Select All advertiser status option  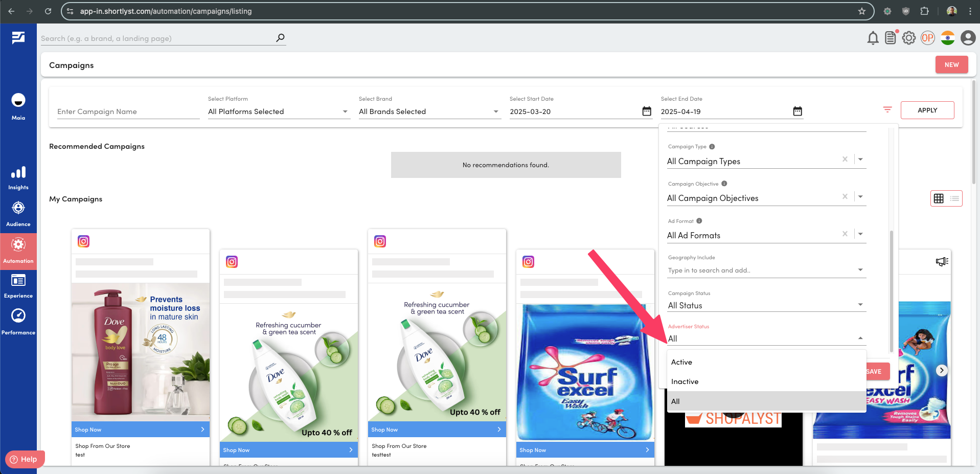click(x=766, y=401)
